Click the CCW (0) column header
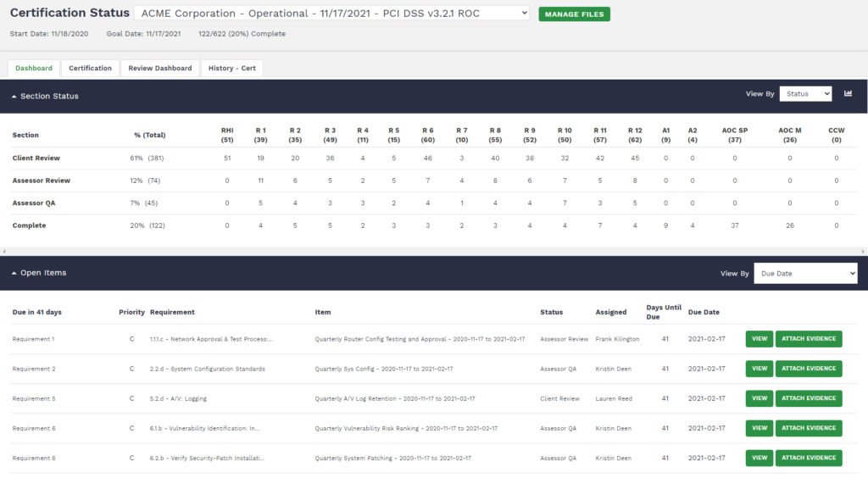The width and height of the screenshot is (868, 478). pyautogui.click(x=837, y=135)
